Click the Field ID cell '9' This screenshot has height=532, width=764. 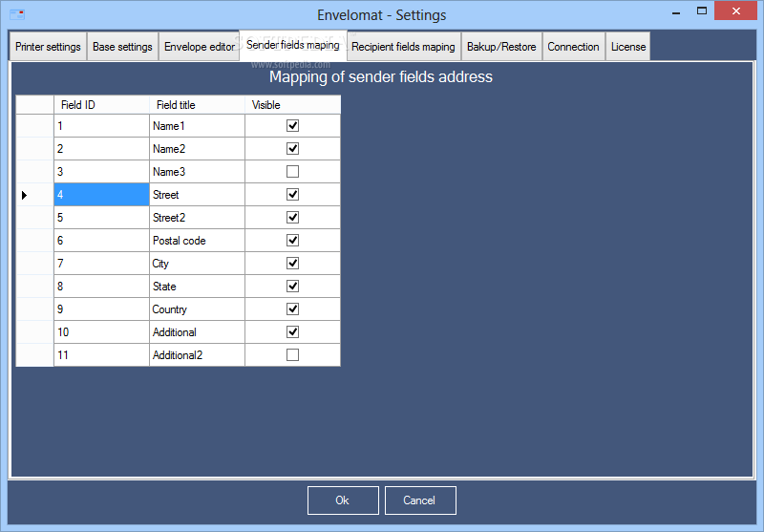pos(101,309)
